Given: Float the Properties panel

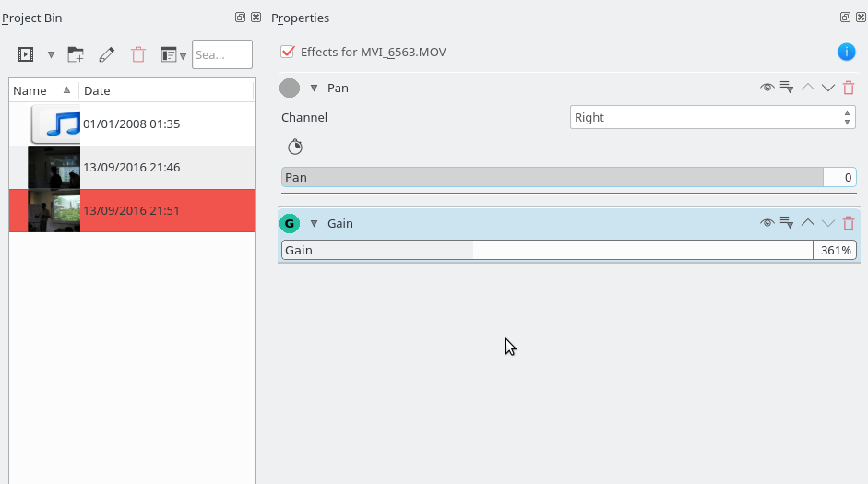Looking at the screenshot, I should pos(845,18).
